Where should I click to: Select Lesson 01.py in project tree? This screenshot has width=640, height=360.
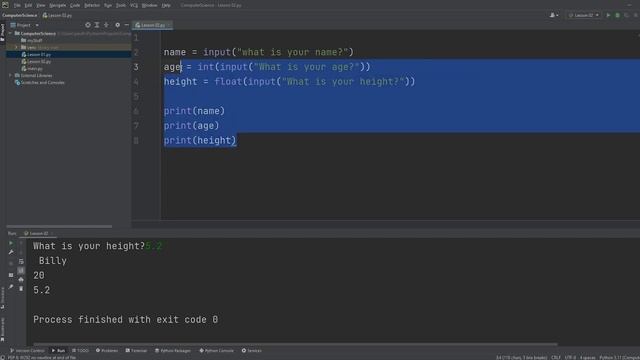coord(36,54)
